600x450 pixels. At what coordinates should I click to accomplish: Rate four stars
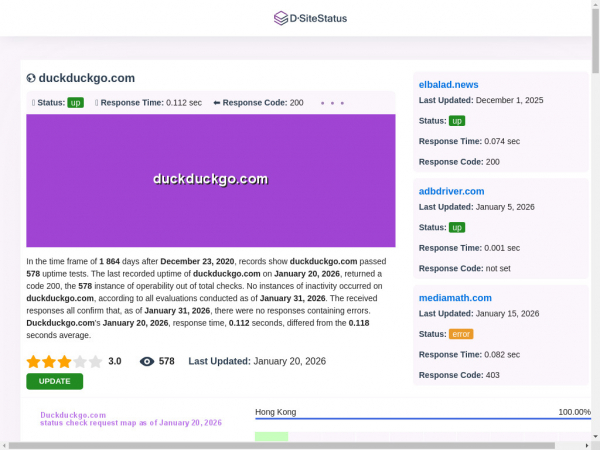tap(80, 362)
